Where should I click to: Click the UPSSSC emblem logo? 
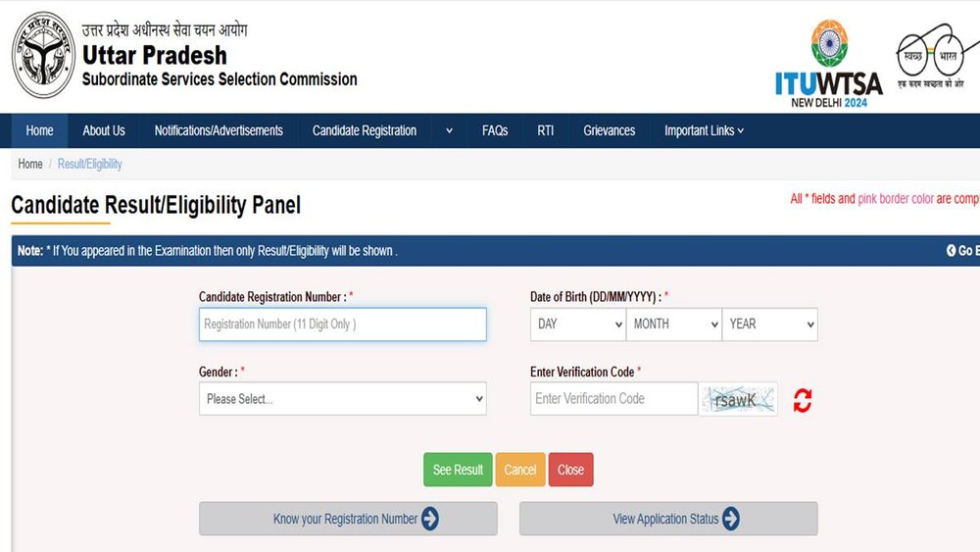click(x=43, y=55)
